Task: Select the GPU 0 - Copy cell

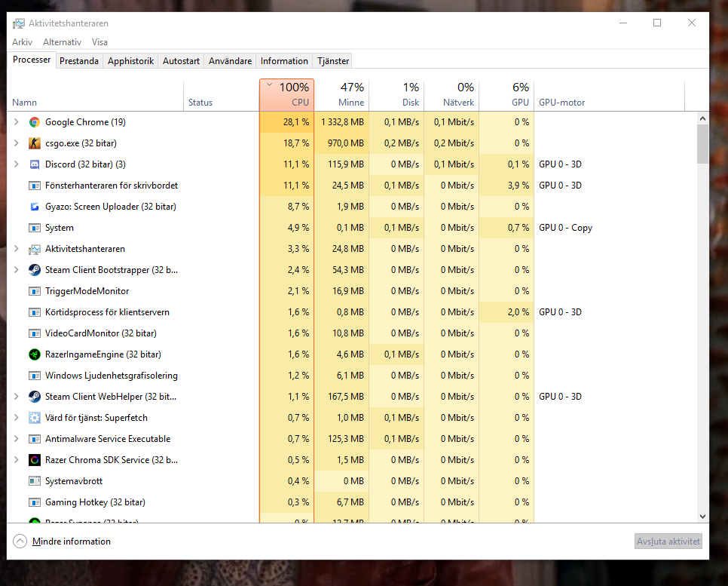Action: pos(609,228)
